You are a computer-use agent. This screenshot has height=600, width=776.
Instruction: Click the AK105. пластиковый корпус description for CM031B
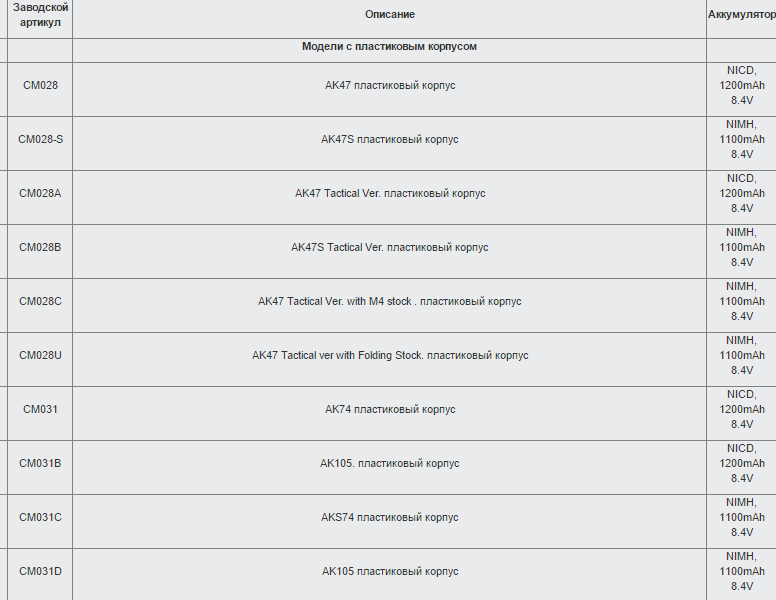pos(389,463)
